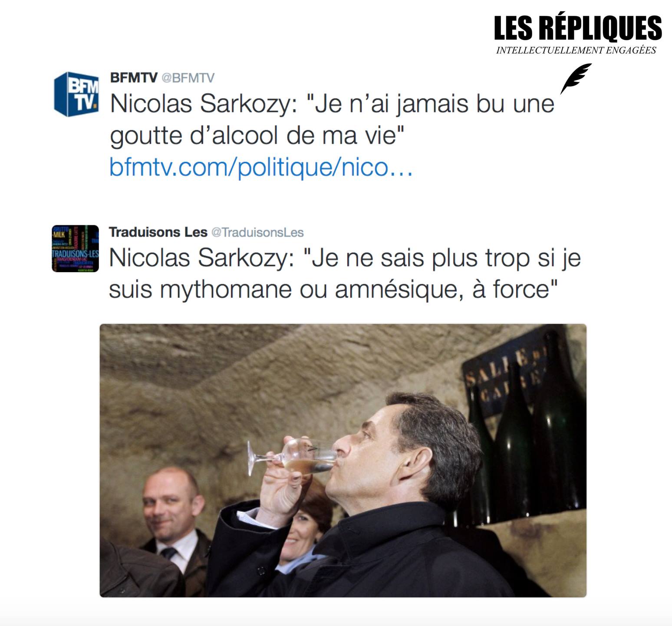
Task: Click the @BFMTV handle
Action: [x=188, y=78]
